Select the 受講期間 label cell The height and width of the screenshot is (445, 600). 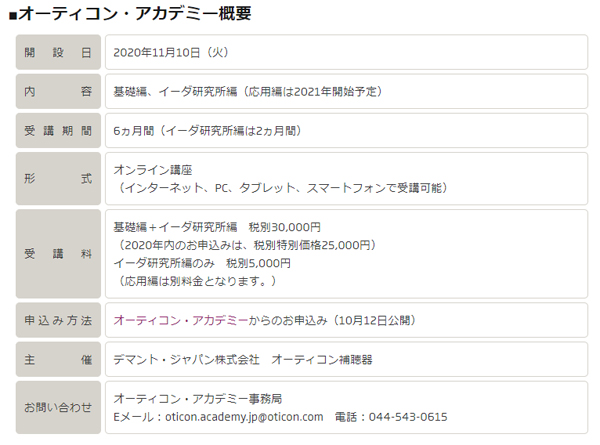tap(58, 130)
